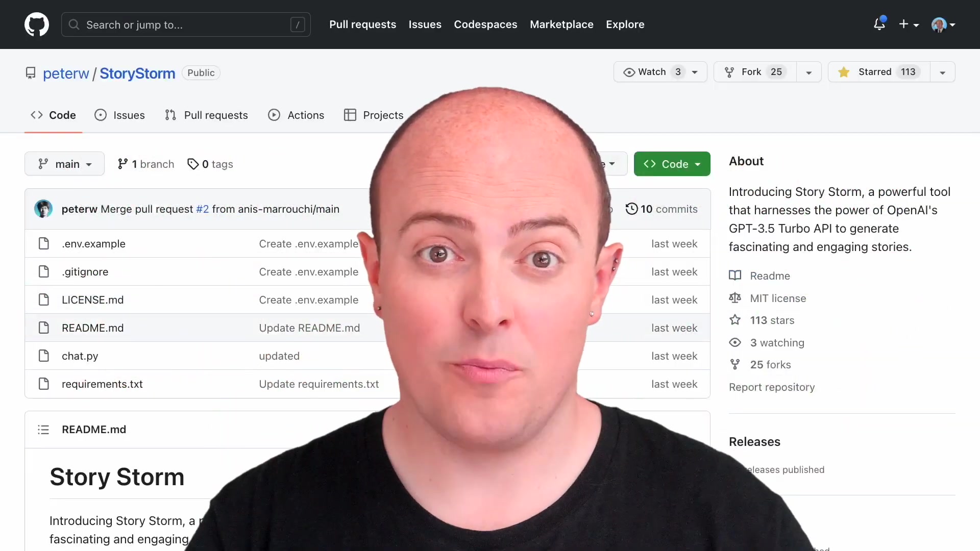Fork the repository
The width and height of the screenshot is (980, 551).
coord(755,72)
